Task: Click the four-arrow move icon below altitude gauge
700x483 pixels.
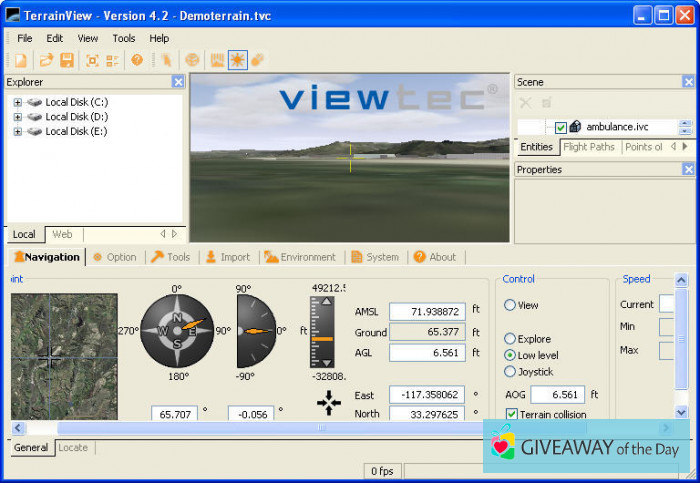Action: coord(328,402)
